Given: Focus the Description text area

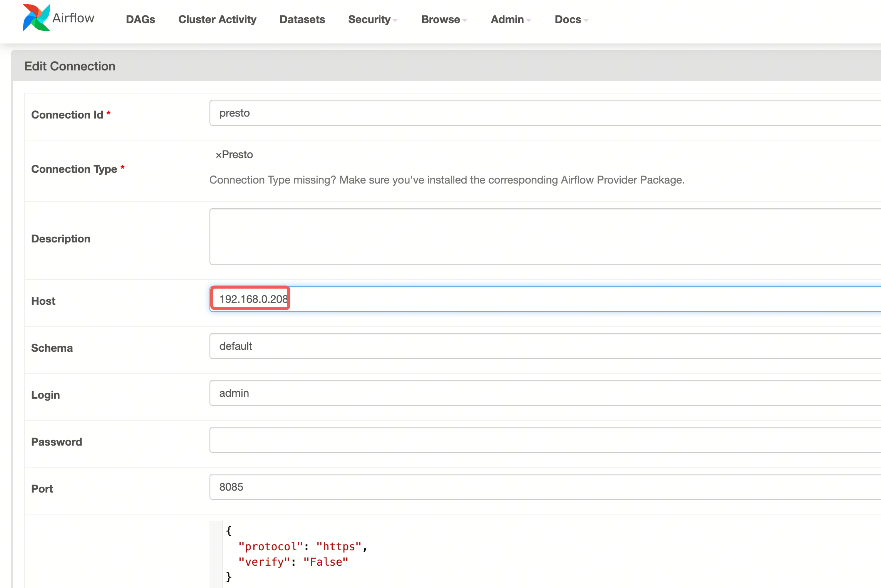Looking at the screenshot, I should (x=539, y=237).
